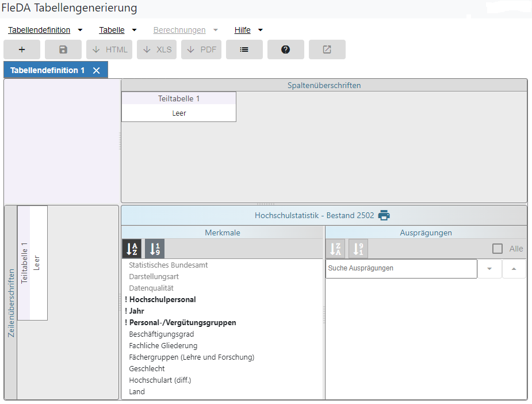Close the Tabellendefinition 1 tab
The height and width of the screenshot is (404, 532).
pyautogui.click(x=96, y=70)
